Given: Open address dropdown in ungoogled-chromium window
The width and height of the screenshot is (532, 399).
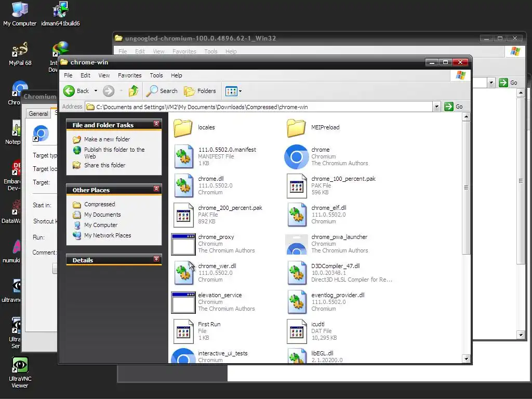Looking at the screenshot, I should [x=491, y=83].
